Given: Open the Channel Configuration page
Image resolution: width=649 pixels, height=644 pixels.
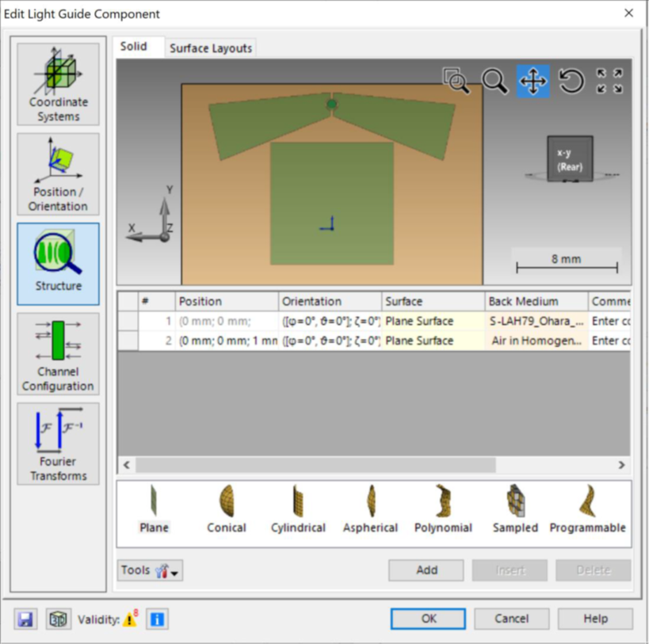Looking at the screenshot, I should pos(58,353).
